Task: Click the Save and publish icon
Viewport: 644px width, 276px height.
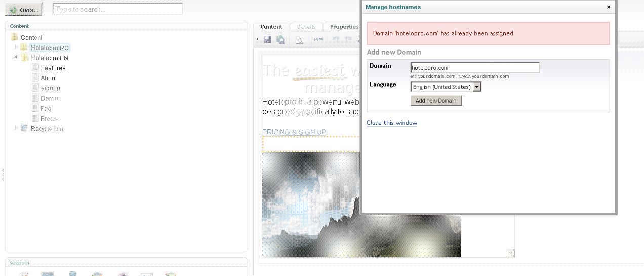Action: point(280,40)
